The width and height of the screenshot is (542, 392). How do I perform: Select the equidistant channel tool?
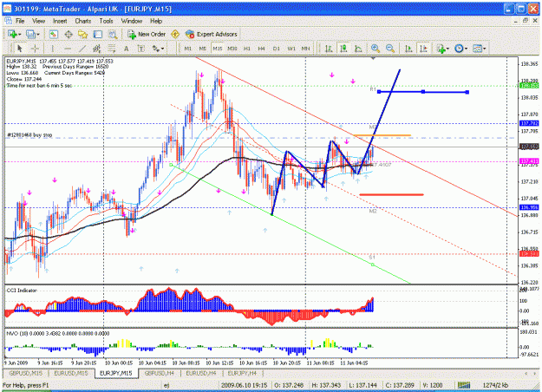97,49
